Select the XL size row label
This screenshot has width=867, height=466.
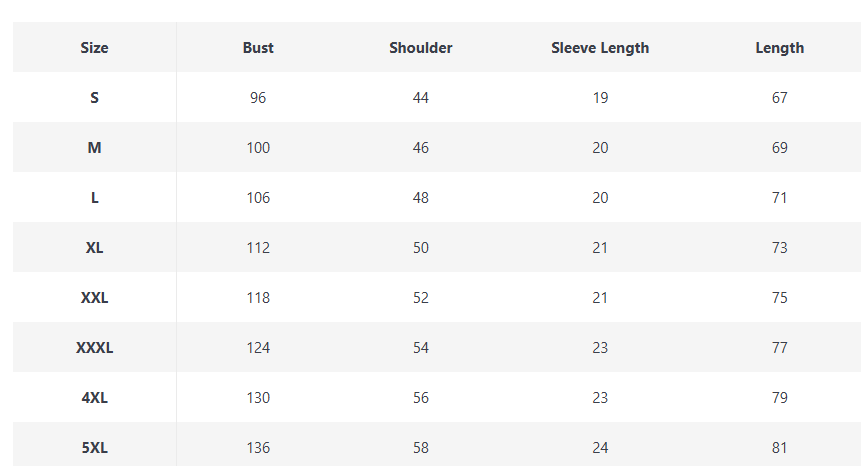95,247
